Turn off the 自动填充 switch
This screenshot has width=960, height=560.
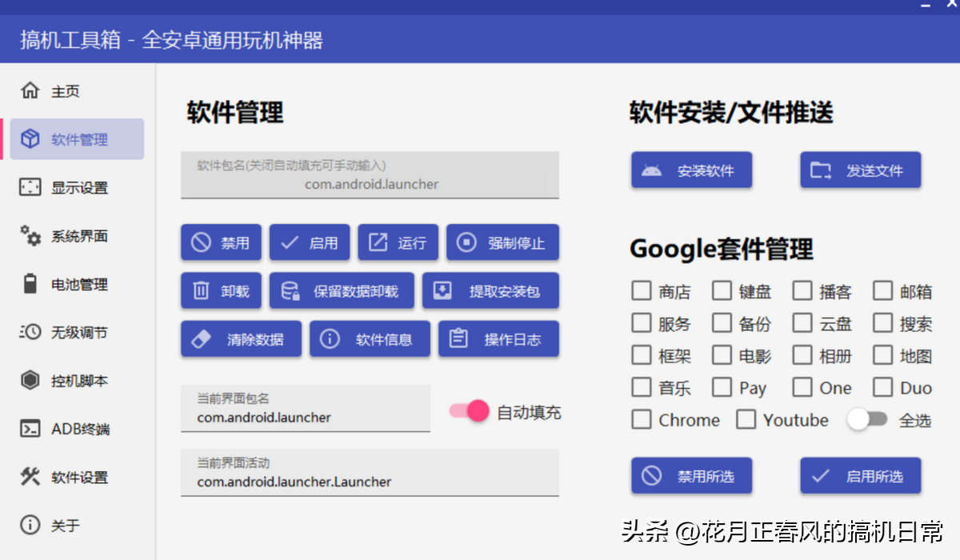click(469, 411)
